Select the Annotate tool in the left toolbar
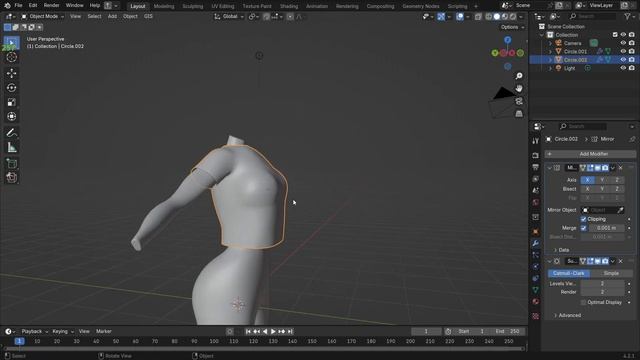 point(11,133)
